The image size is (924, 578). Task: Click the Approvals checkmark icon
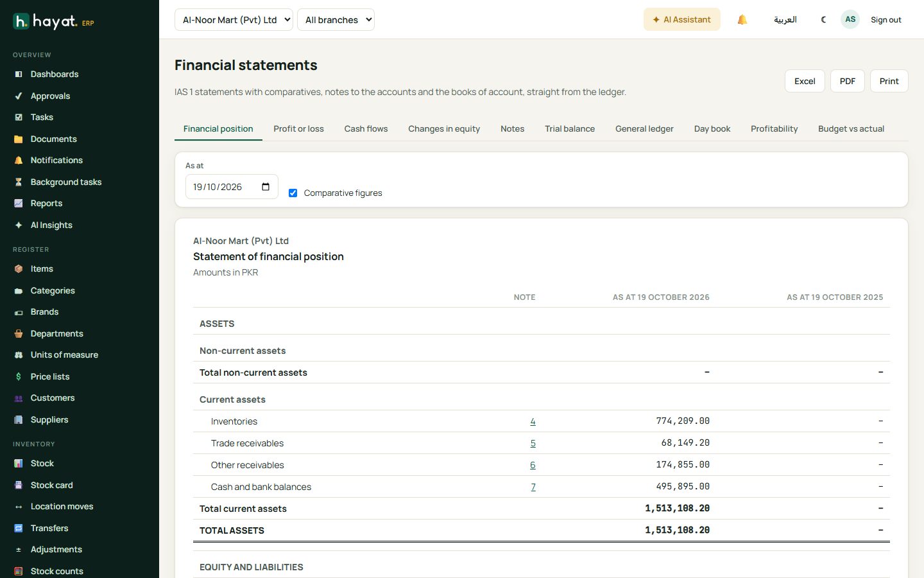[x=19, y=96]
